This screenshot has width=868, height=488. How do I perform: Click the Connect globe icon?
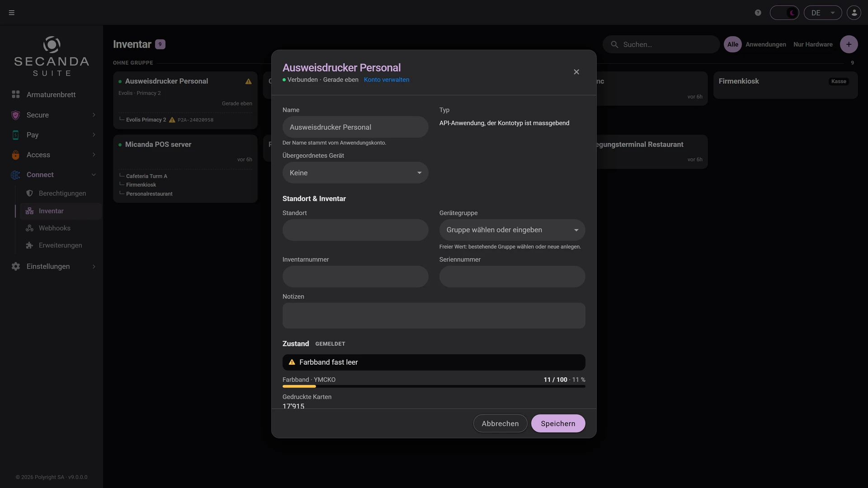point(16,174)
